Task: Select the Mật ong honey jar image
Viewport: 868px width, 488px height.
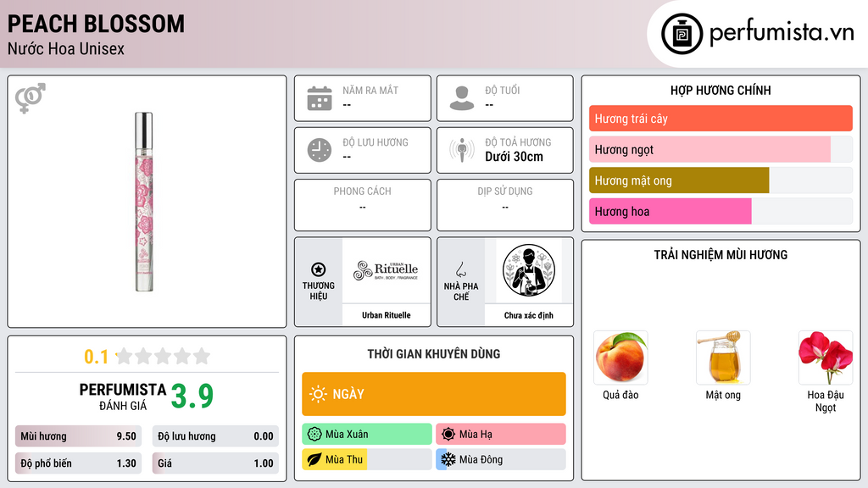Action: pyautogui.click(x=723, y=358)
